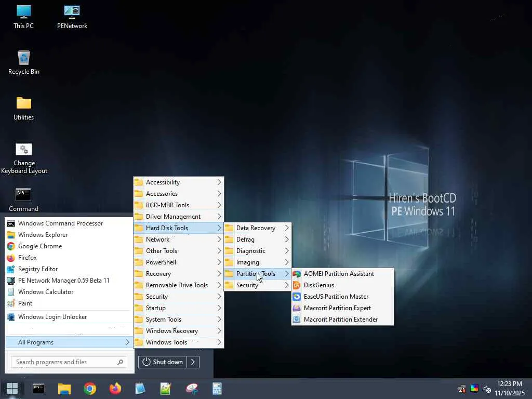
Task: Expand Driver Management submenu
Action: (179, 217)
